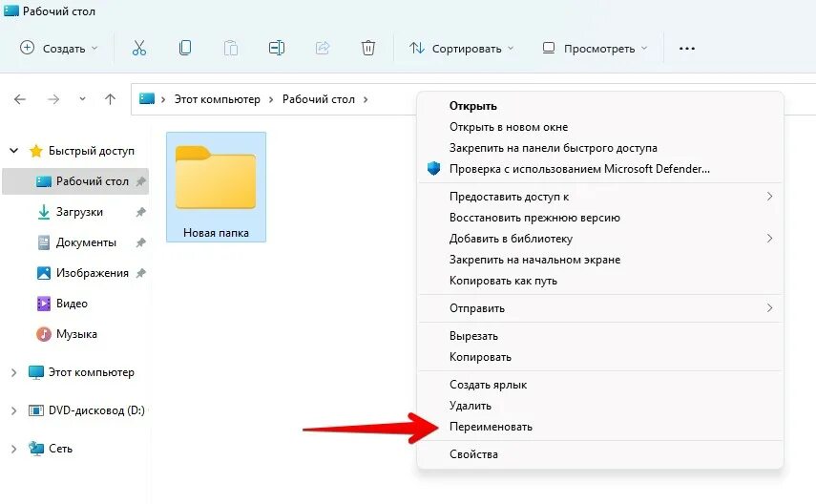Expand DVD-дисковод (D:) tree node
The width and height of the screenshot is (816, 504).
tap(14, 410)
